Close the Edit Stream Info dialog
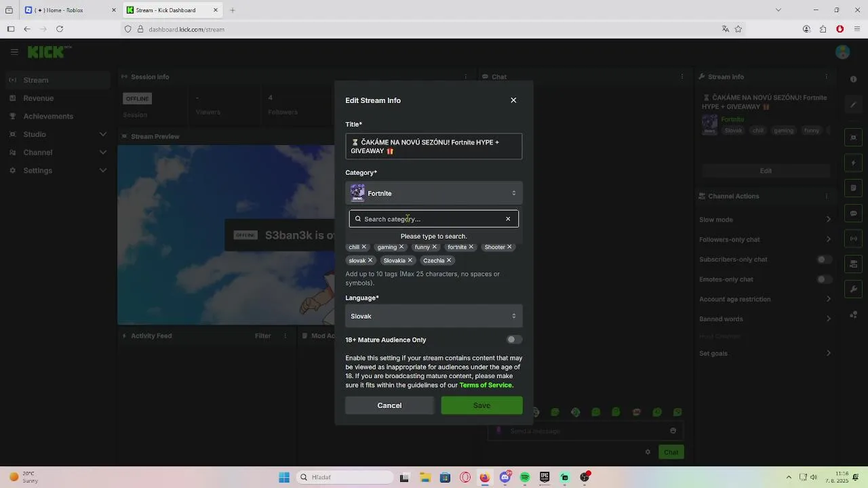 (513, 100)
